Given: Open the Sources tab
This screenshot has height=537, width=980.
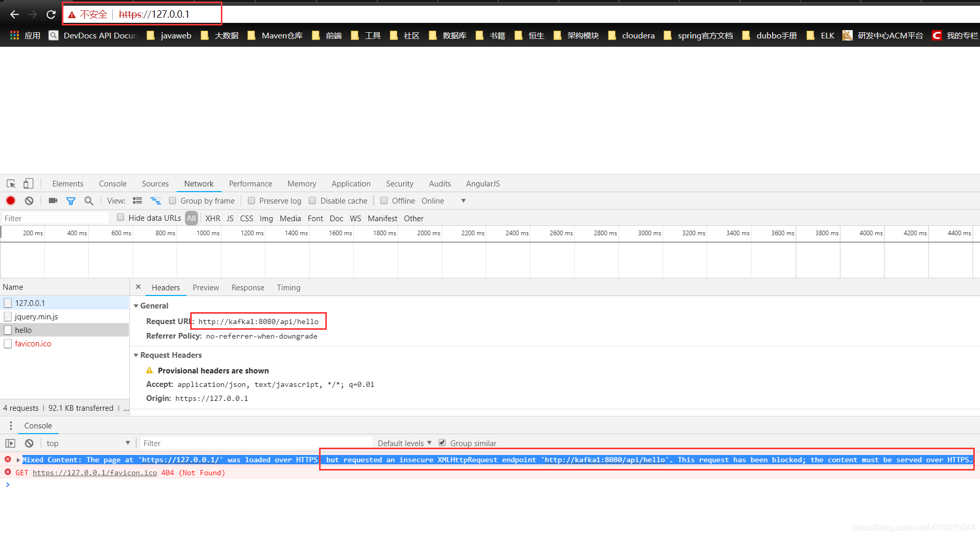Looking at the screenshot, I should click(x=155, y=184).
